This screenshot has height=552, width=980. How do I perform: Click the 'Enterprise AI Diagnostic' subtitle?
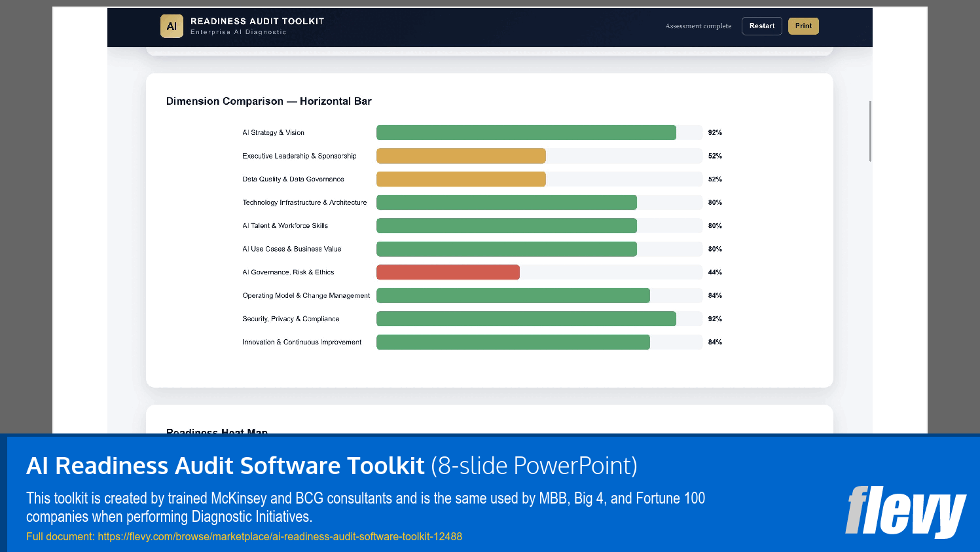tap(238, 32)
